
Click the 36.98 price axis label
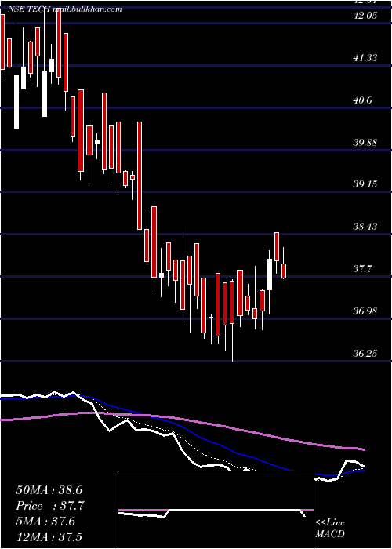click(365, 311)
